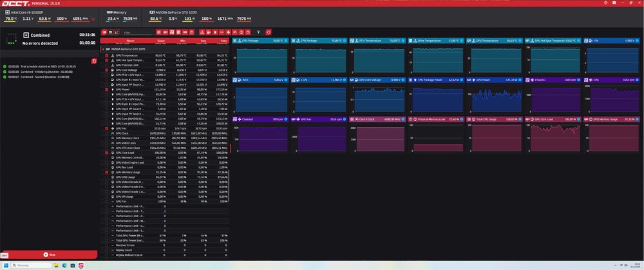644x270 pixels.
Task: Uncheck the GPU Core Voltage checkbox
Action: [107, 70]
